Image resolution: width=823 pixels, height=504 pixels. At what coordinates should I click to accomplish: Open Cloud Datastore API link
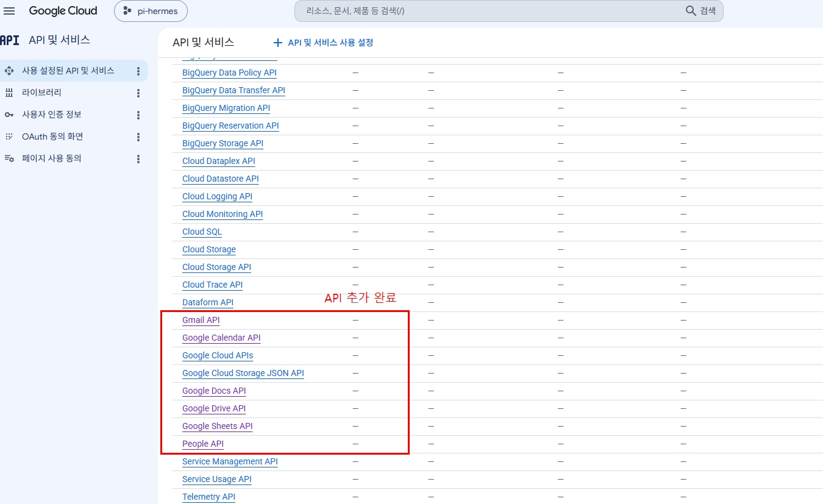[220, 179]
